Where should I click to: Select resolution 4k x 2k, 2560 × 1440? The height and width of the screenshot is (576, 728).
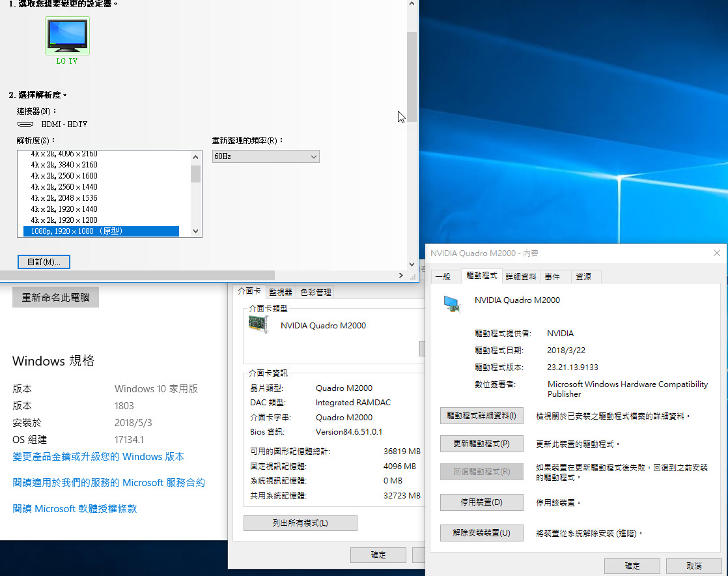[x=64, y=187]
